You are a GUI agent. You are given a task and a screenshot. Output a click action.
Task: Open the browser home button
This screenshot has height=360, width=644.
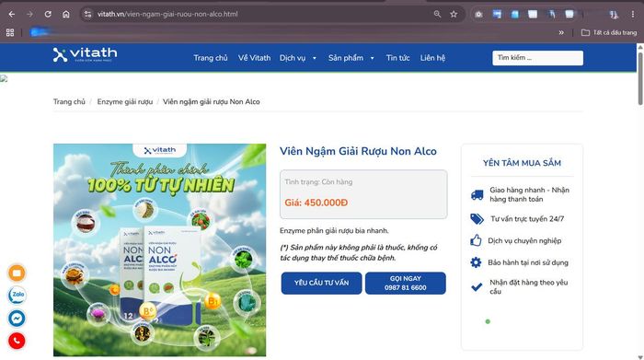65,14
